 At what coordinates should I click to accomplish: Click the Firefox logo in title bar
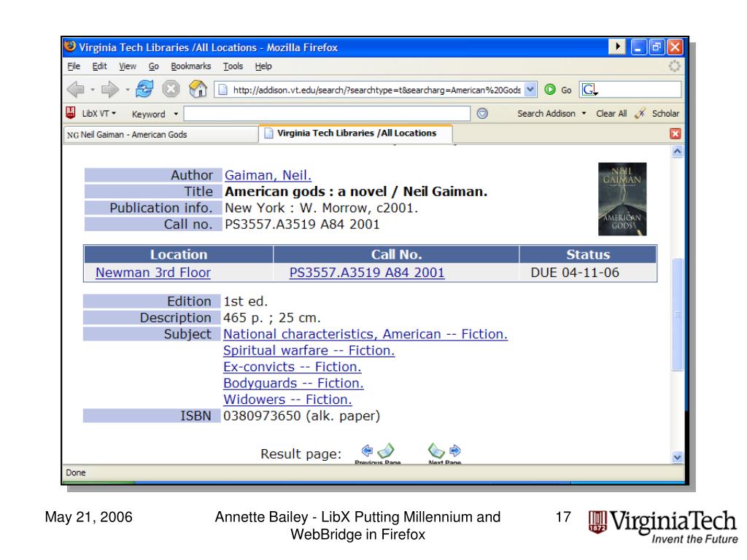(70, 46)
